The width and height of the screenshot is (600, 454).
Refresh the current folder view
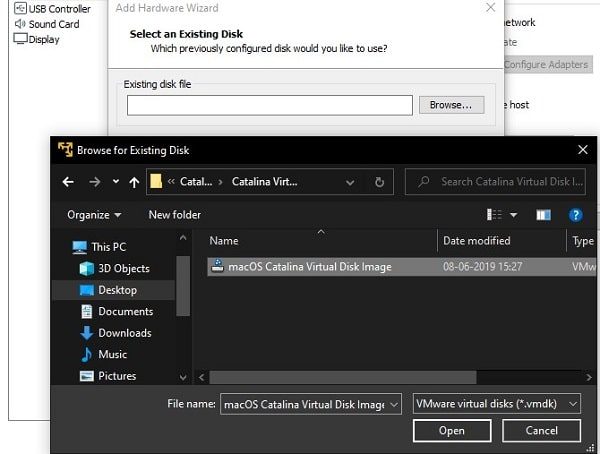pos(379,182)
